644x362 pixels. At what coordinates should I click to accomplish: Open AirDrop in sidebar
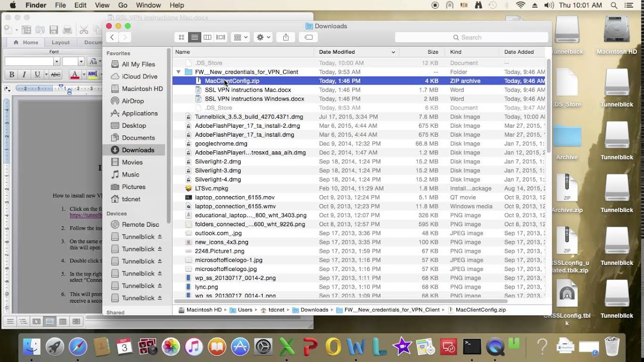point(134,101)
